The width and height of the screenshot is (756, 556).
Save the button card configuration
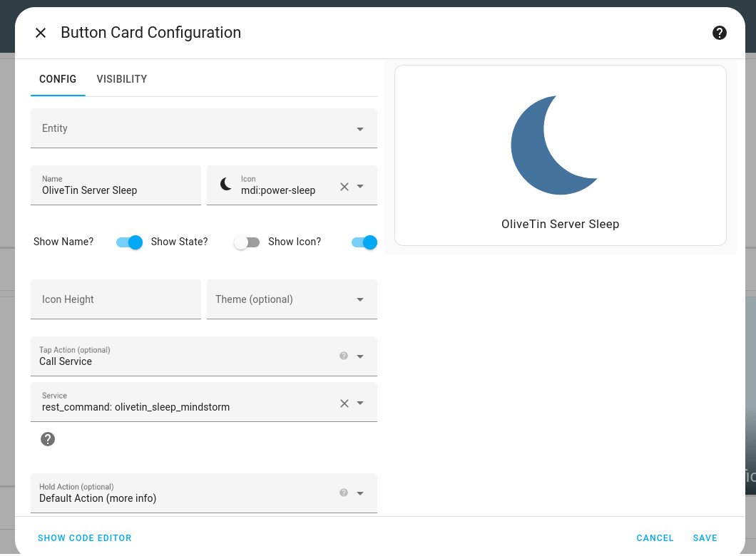point(705,538)
